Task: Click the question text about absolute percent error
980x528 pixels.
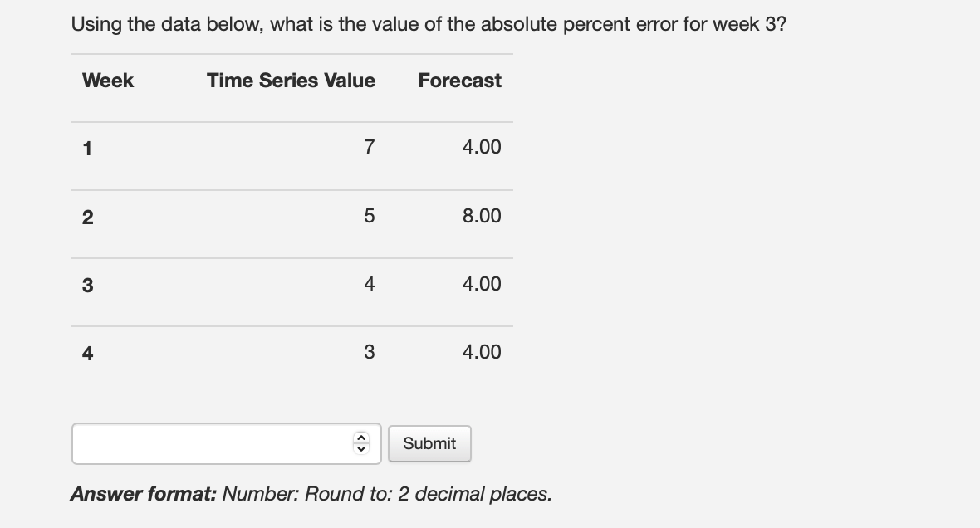Action: point(429,23)
